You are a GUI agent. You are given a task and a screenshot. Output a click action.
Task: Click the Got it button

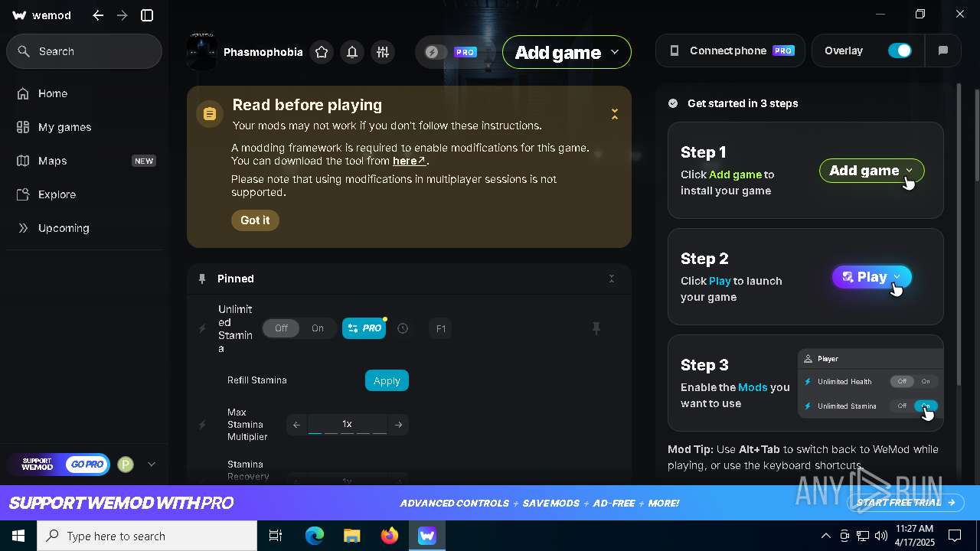tap(255, 220)
